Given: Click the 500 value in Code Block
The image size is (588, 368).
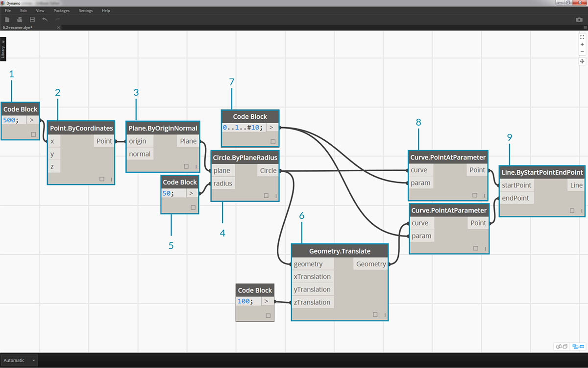Looking at the screenshot, I should pyautogui.click(x=9, y=121).
